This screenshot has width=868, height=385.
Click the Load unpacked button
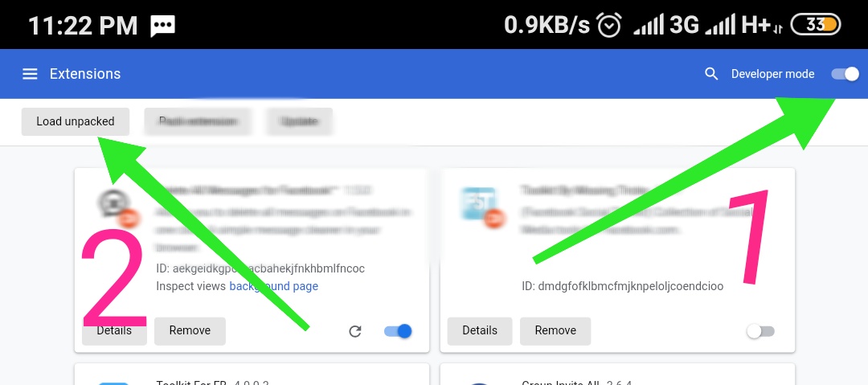click(76, 121)
